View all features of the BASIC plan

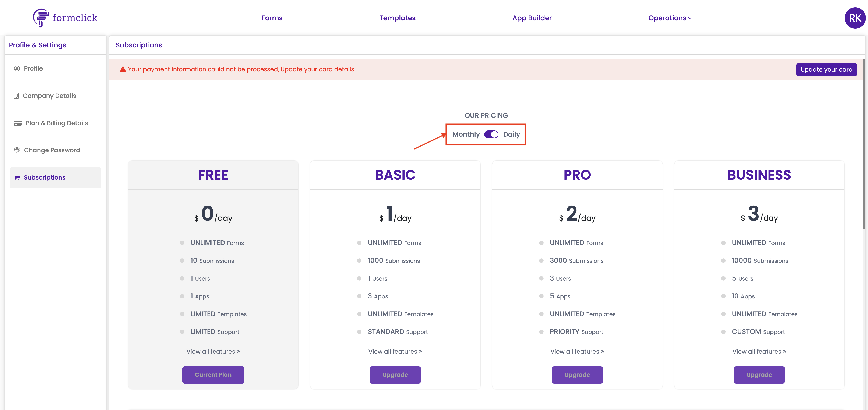(x=395, y=351)
